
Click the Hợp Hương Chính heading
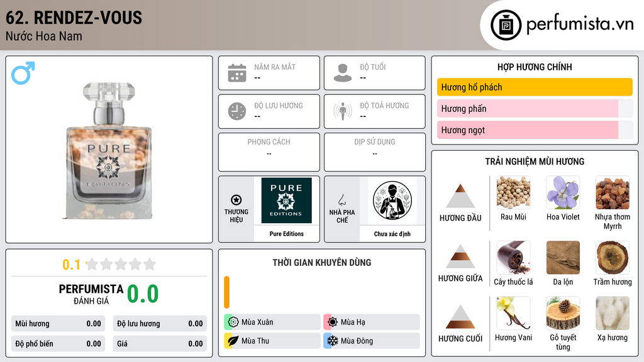535,67
